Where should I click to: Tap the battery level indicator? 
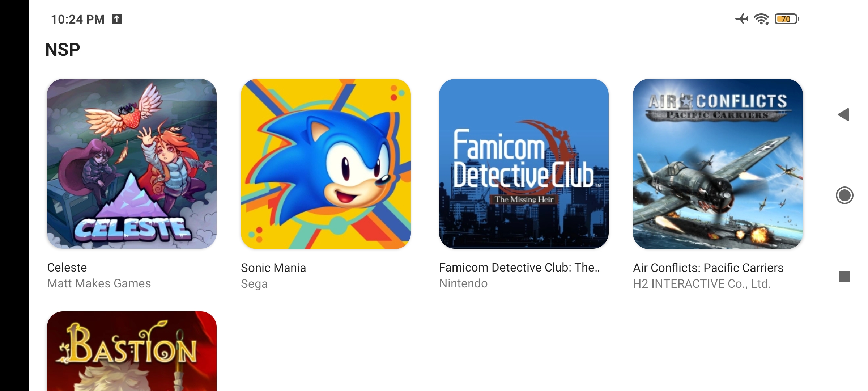787,19
